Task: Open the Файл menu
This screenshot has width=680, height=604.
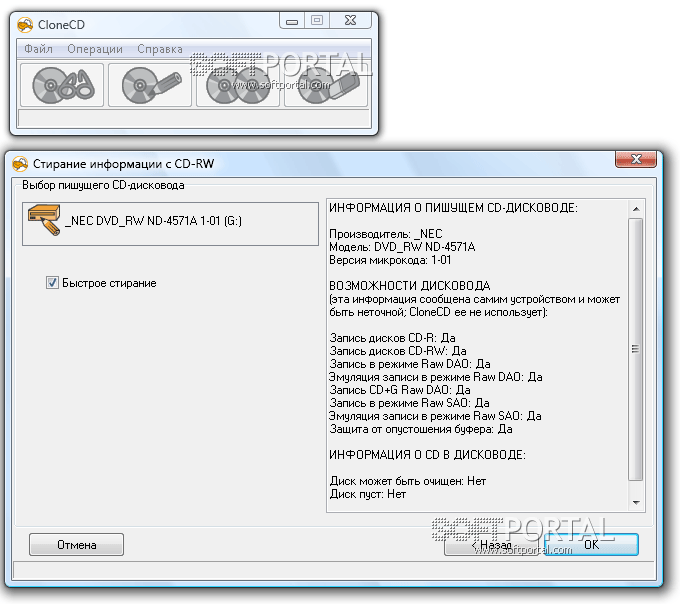Action: pyautogui.click(x=38, y=49)
